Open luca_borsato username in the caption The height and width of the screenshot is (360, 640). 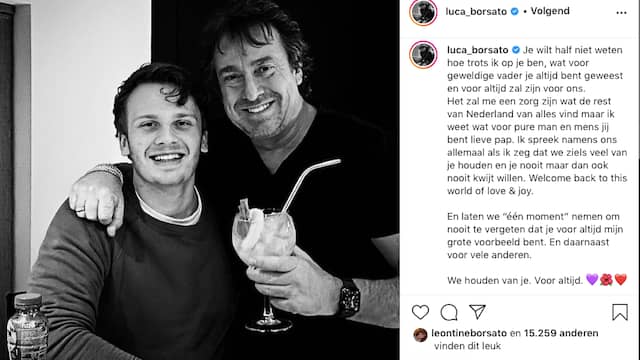point(478,50)
